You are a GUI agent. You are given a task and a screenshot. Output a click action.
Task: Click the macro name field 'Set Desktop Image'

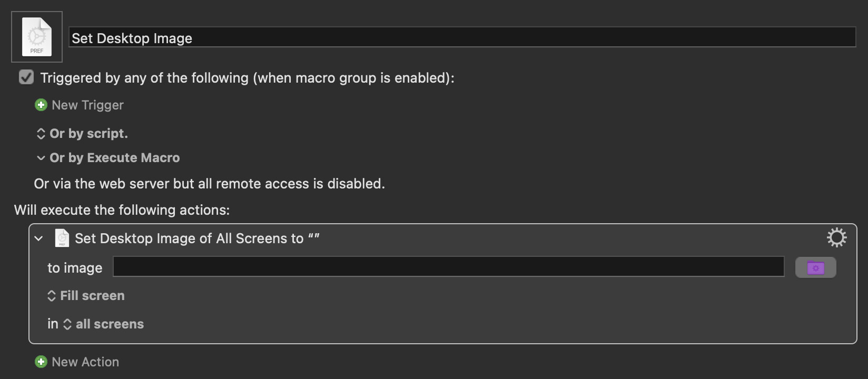462,38
